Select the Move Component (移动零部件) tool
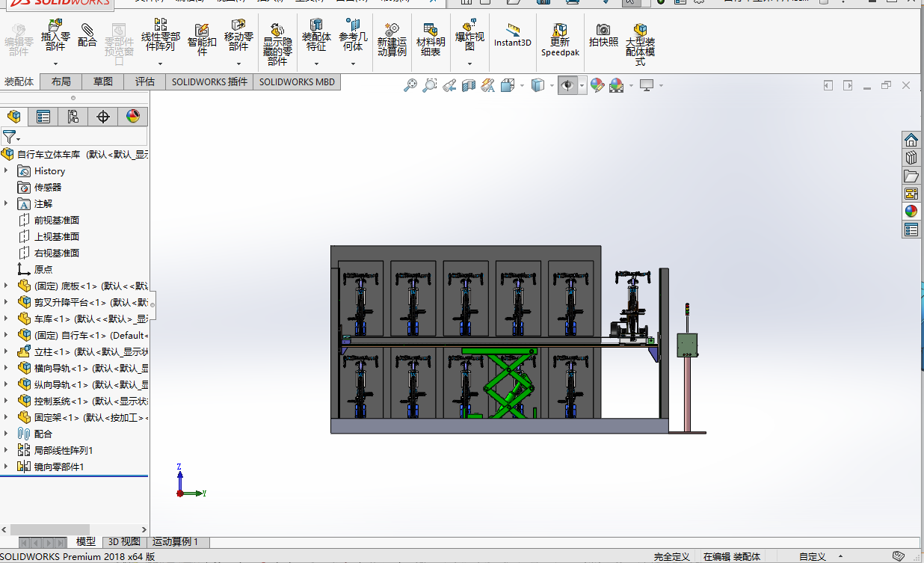This screenshot has height=563, width=924. click(238, 34)
